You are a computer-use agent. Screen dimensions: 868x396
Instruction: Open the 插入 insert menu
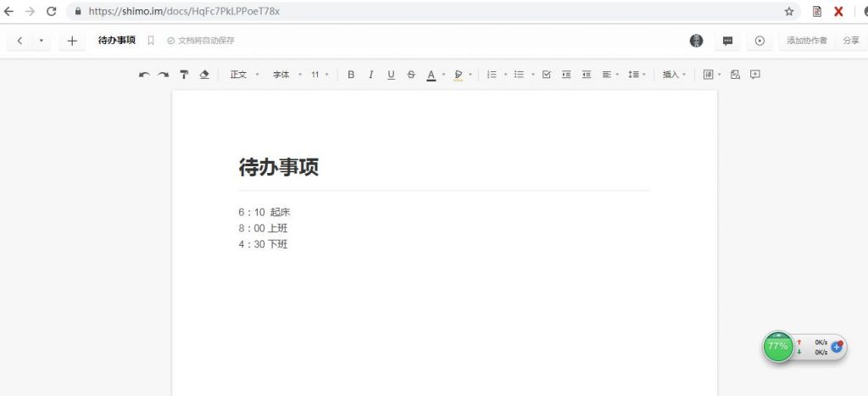click(x=674, y=75)
